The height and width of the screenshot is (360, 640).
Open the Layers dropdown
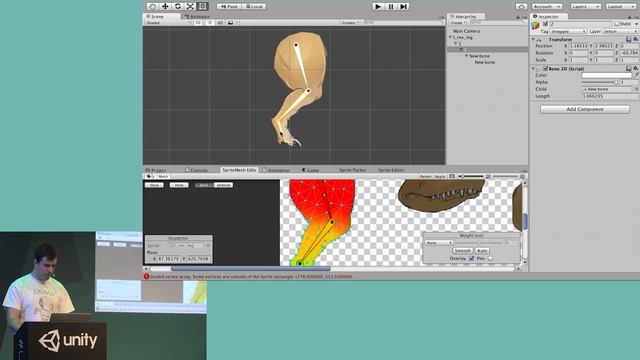tap(585, 7)
